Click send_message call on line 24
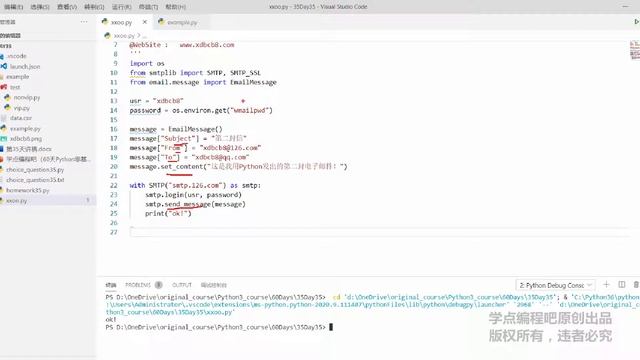Viewport: 640px width, 360px height. 188,204
